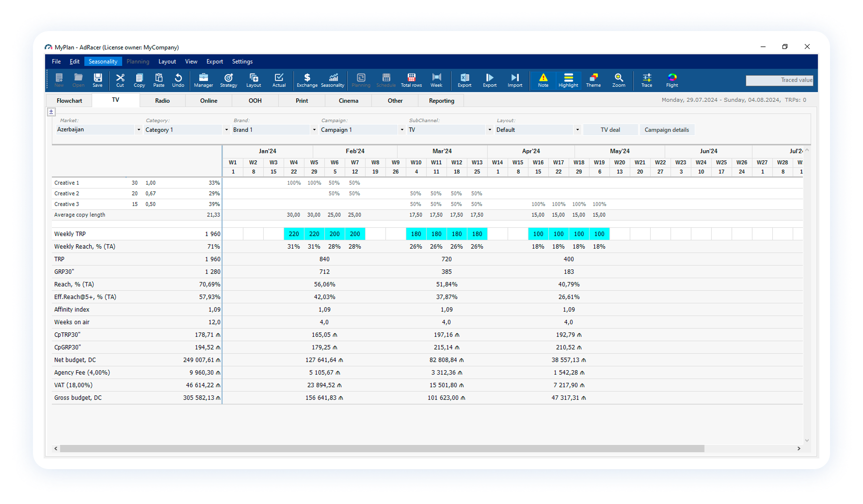Click the horizontal scrollbar thumb
Image resolution: width=863 pixels, height=504 pixels.
coord(382,449)
